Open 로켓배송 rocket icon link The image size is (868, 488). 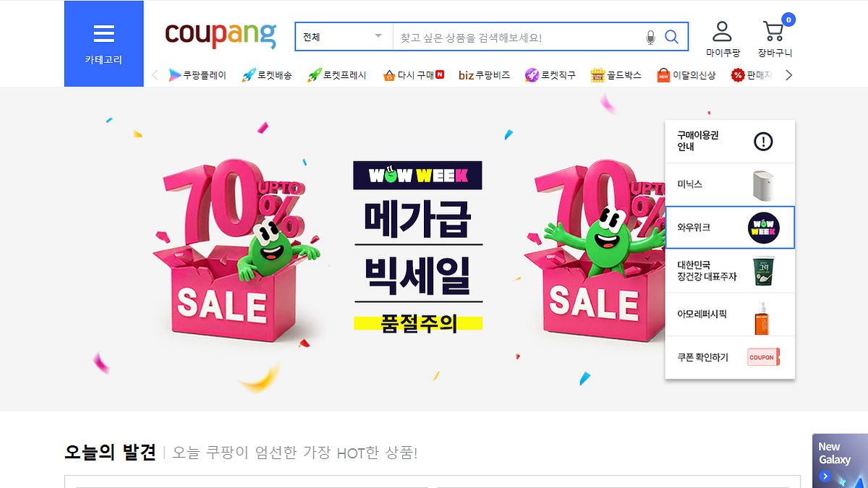click(x=267, y=75)
